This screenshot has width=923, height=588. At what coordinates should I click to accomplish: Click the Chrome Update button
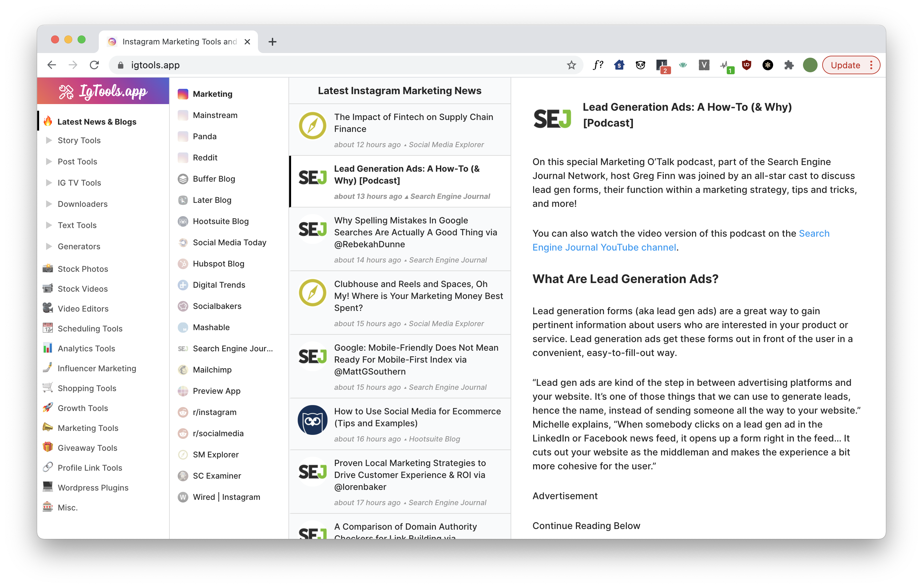pyautogui.click(x=845, y=65)
